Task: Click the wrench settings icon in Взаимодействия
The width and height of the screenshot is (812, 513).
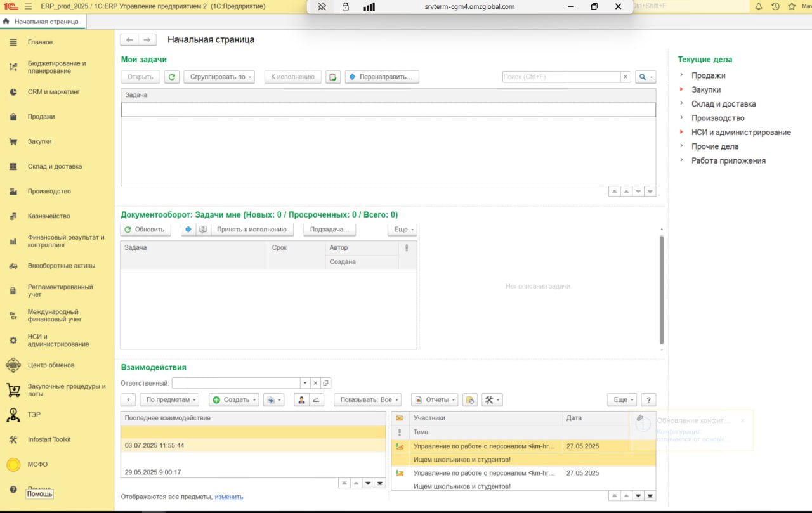Action: pyautogui.click(x=492, y=400)
